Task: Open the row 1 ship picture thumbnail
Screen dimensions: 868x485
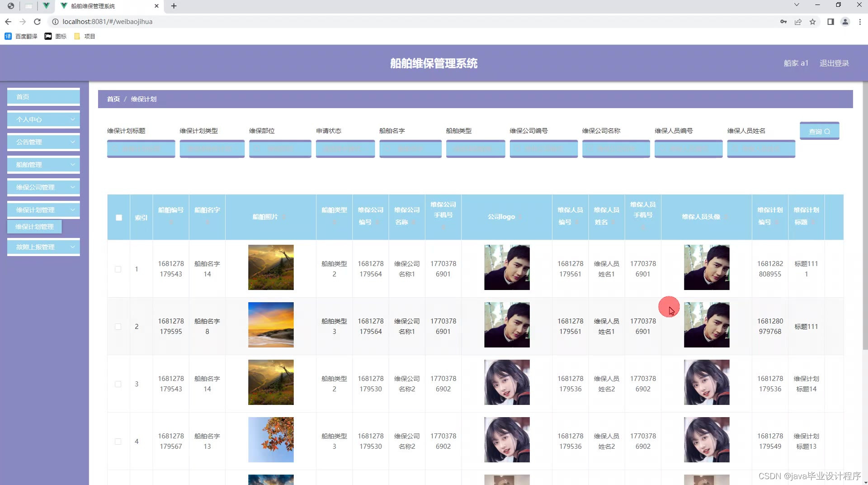Action: (271, 267)
